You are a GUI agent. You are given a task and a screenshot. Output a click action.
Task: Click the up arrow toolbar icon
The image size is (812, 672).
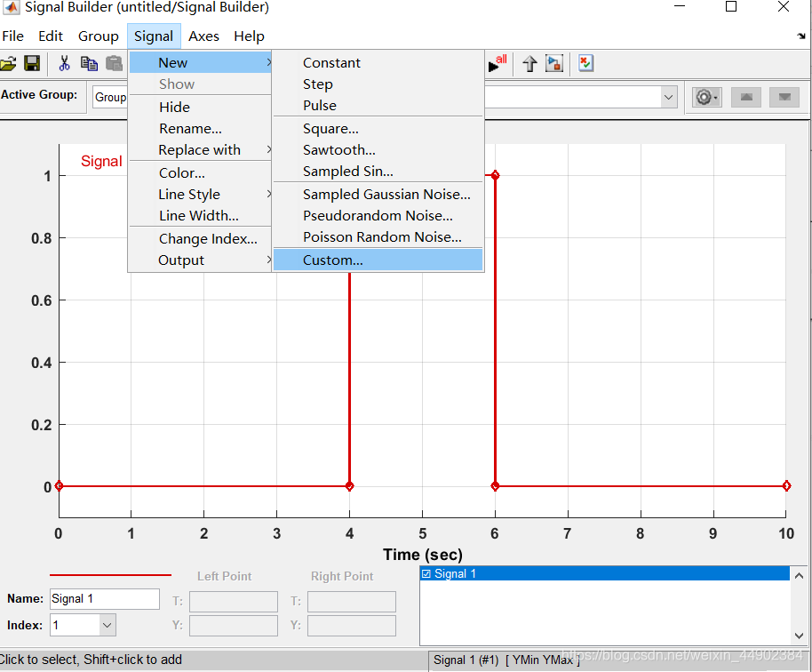pyautogui.click(x=529, y=64)
